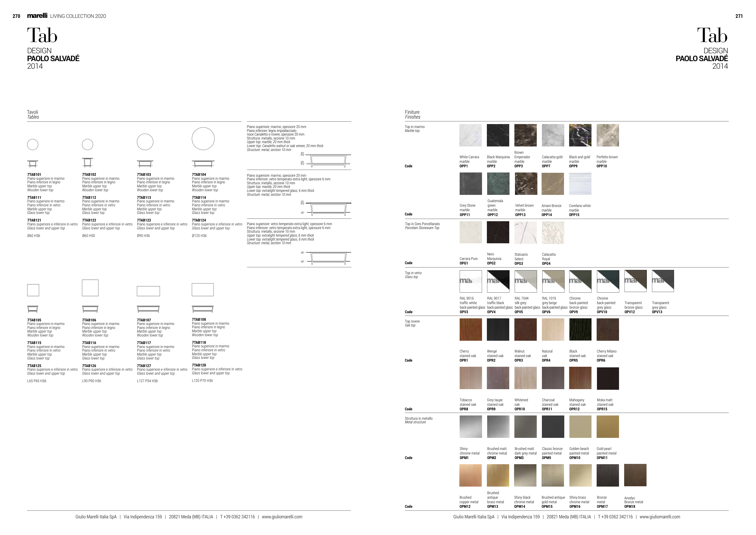Click the 7TAB108 table side-view drawing
The image size is (756, 535).
click(203, 309)
